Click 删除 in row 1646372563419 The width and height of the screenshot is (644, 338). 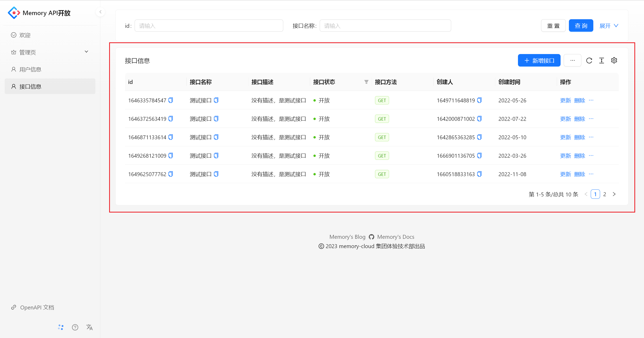pyautogui.click(x=580, y=119)
